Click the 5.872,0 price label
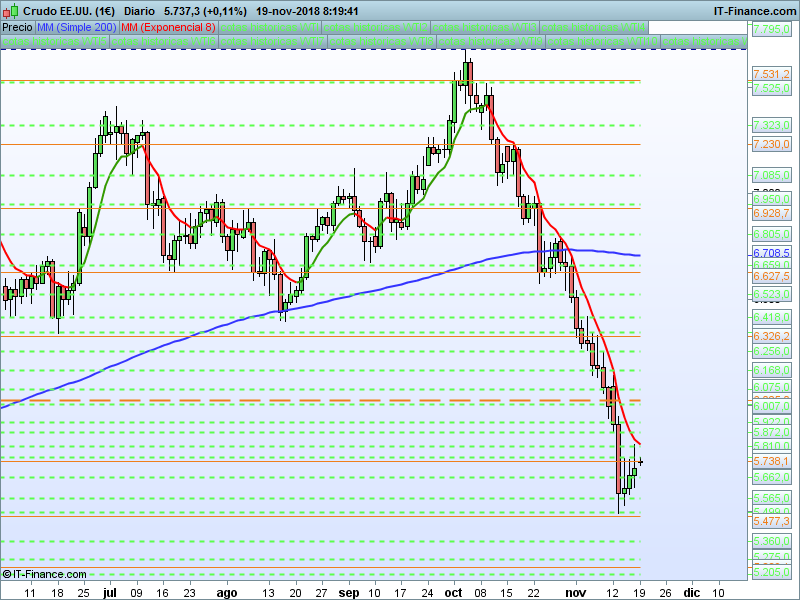Screen dimensions: 800x600 tap(771, 433)
